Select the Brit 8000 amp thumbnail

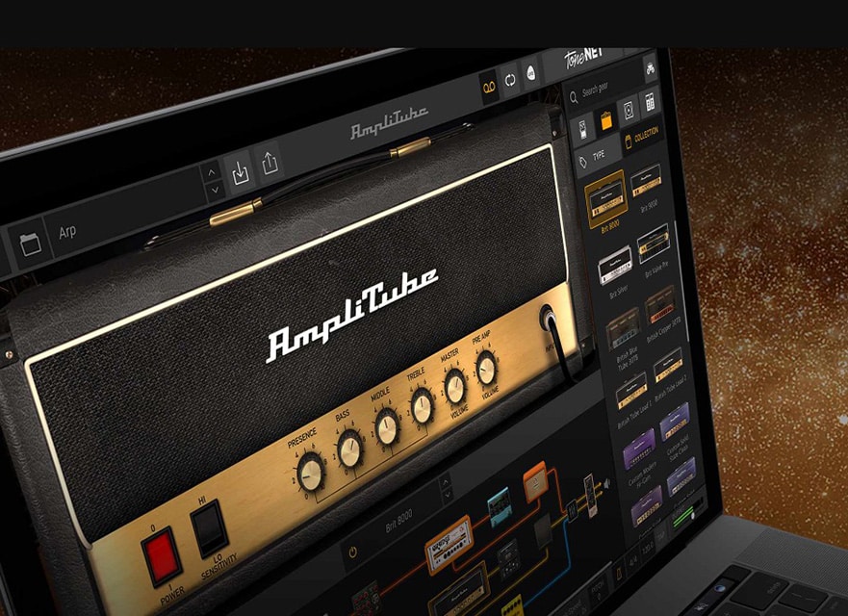coord(606,198)
